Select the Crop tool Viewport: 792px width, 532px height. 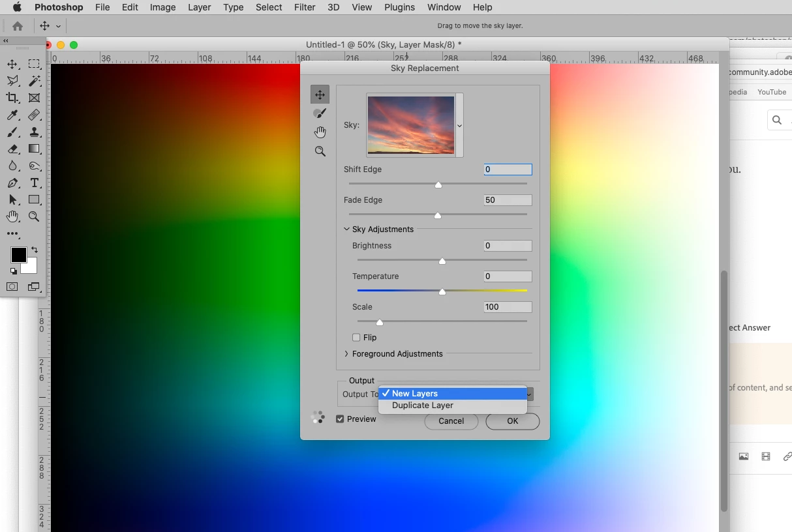point(12,98)
